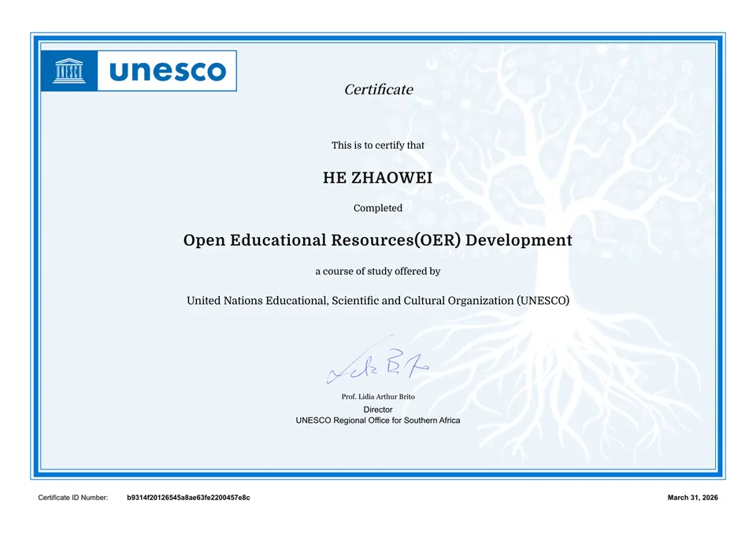The width and height of the screenshot is (756, 534).
Task: Select 'UNESCO Regional Office for Southern Africa'
Action: pos(378,420)
